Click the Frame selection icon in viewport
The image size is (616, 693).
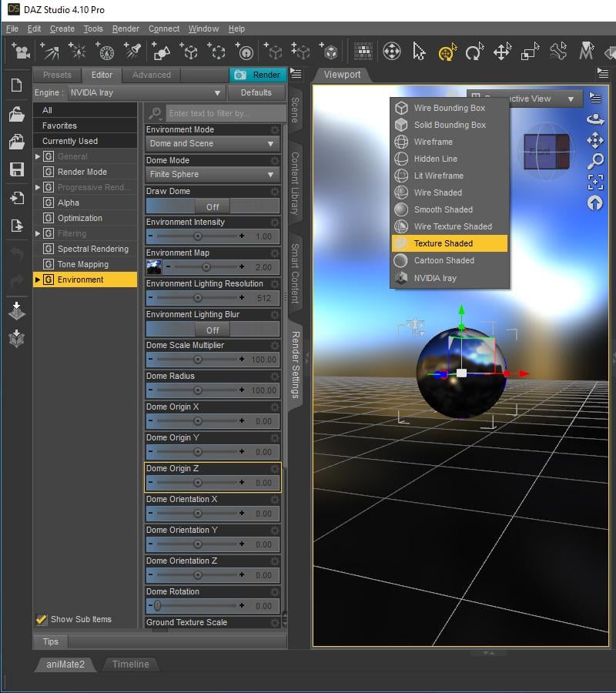[595, 182]
